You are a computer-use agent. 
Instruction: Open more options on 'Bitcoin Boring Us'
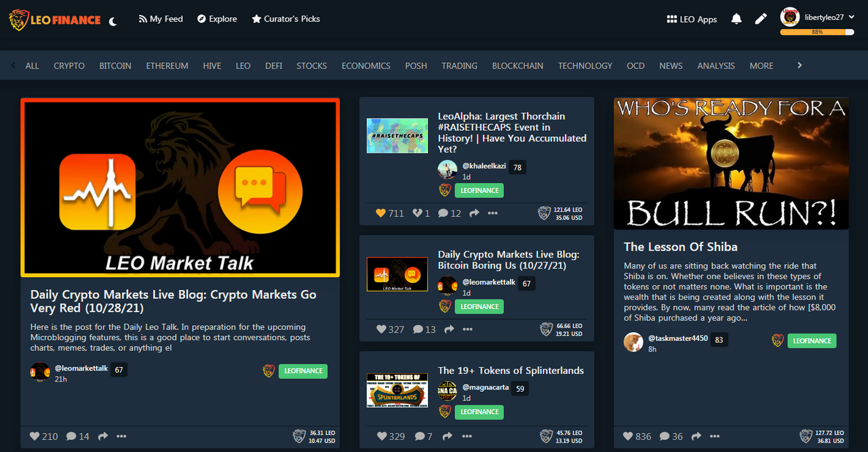[x=467, y=329]
